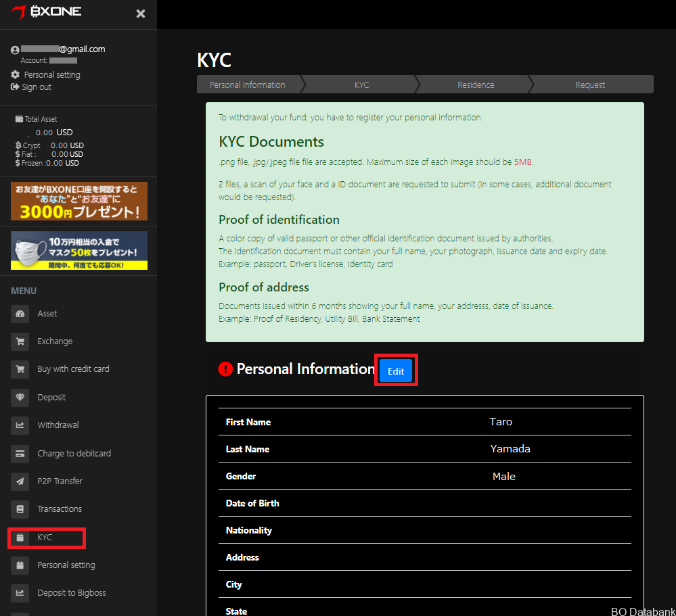The image size is (676, 616).
Task: Click the Buy with credit card icon
Action: tap(20, 369)
